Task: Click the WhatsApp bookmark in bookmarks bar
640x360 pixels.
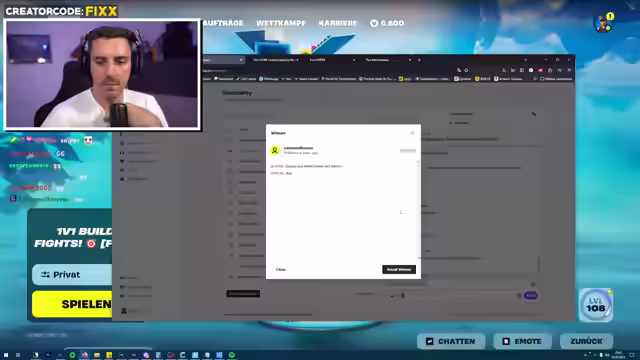Action: tap(269, 79)
